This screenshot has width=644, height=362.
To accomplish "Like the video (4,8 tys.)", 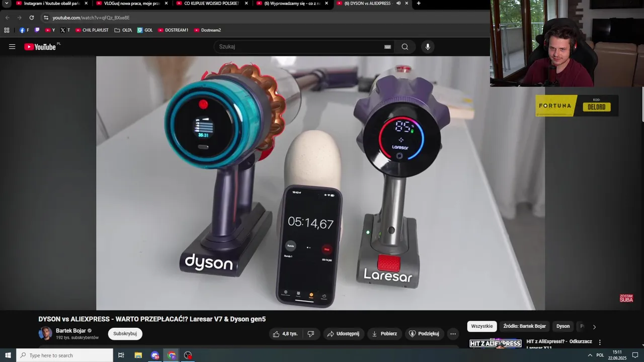I will [x=285, y=334].
